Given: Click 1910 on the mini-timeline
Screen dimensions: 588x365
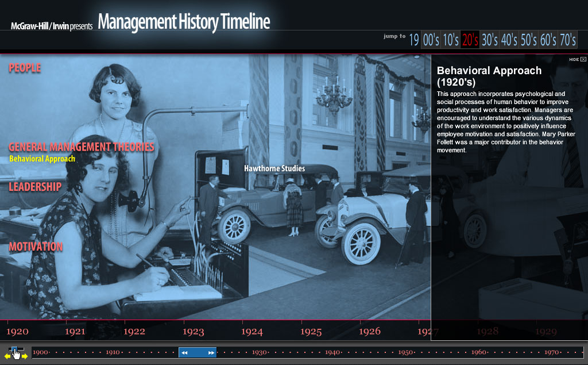Looking at the screenshot, I should tap(114, 351).
